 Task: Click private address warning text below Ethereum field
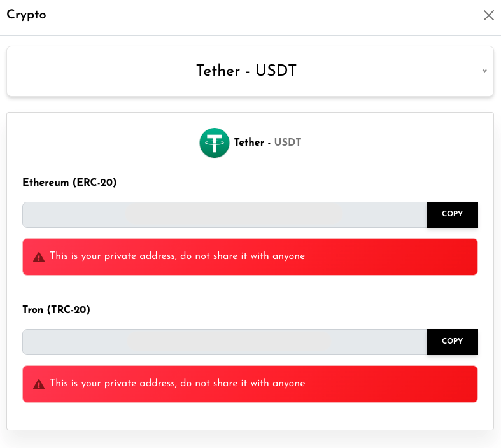[178, 256]
